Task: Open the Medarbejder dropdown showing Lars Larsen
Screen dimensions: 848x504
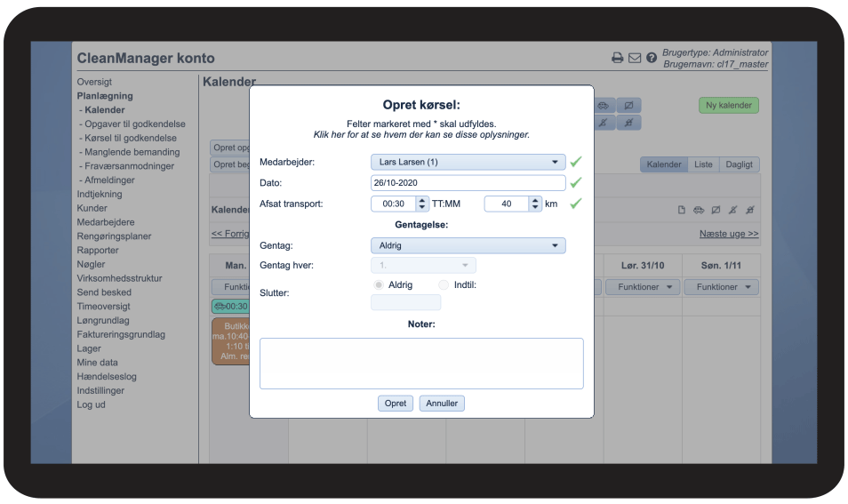Action: click(x=468, y=162)
